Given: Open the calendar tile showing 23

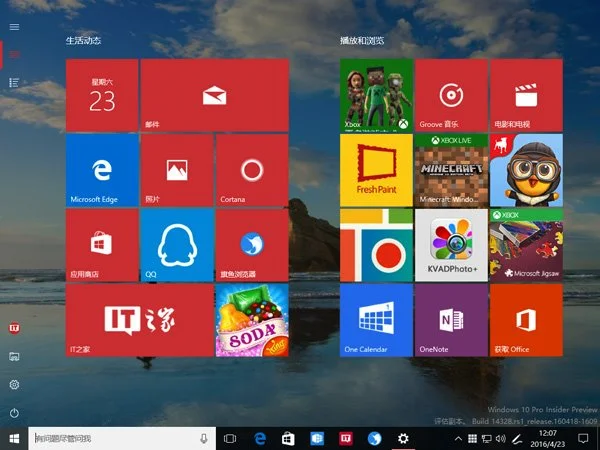Looking at the screenshot, I should 102,95.
